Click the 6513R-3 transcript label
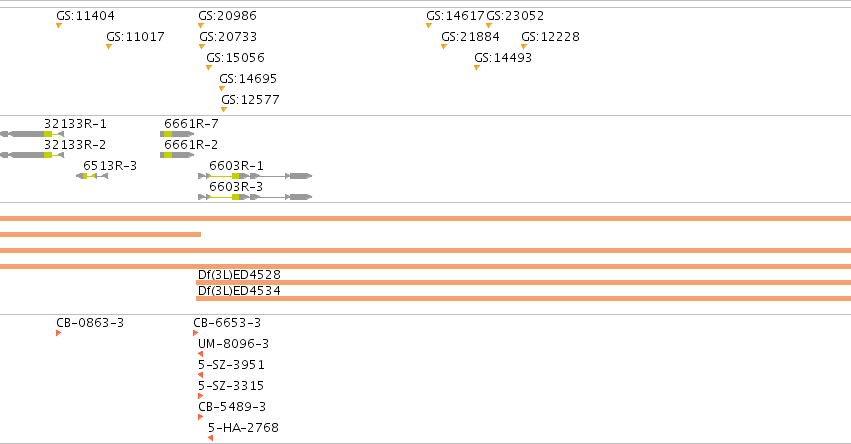The image size is (851, 444). (x=110, y=166)
